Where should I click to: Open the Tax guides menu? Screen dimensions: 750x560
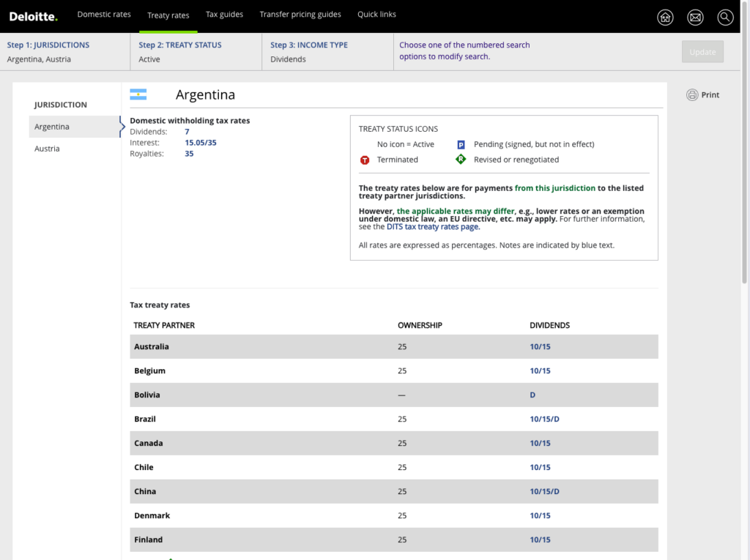tap(224, 15)
